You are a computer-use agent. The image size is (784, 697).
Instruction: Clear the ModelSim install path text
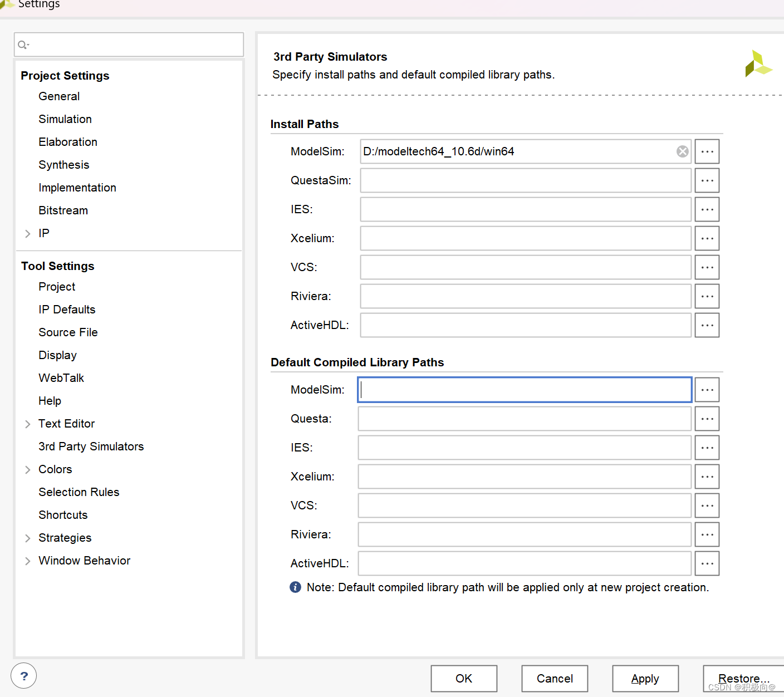[682, 151]
